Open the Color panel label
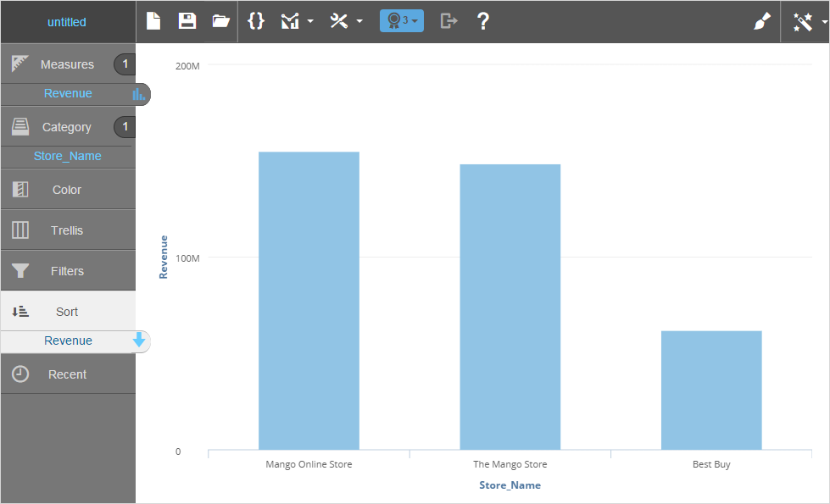Viewport: 830px width, 504px height. (67, 190)
